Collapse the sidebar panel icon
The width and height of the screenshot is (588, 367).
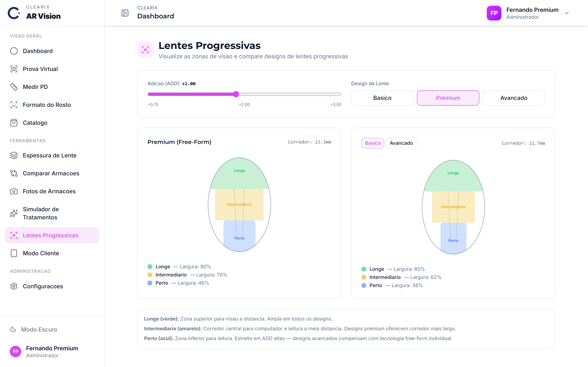click(125, 13)
